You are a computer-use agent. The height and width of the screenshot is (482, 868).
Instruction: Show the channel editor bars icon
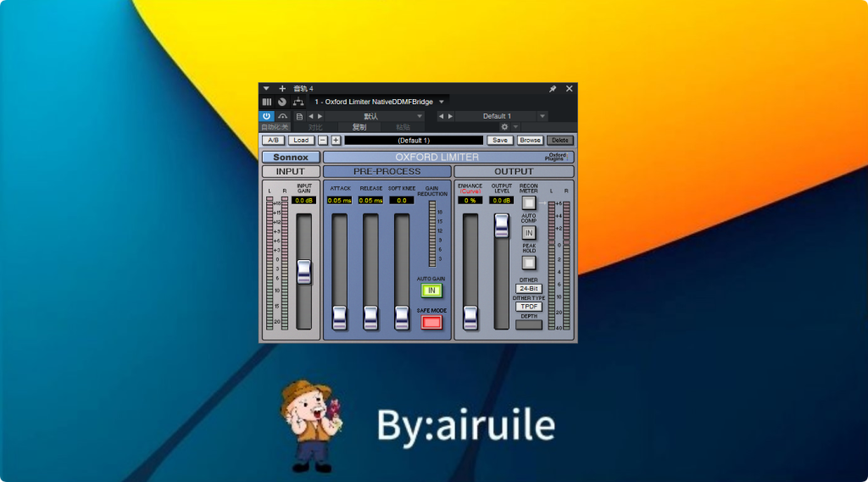pyautogui.click(x=267, y=102)
